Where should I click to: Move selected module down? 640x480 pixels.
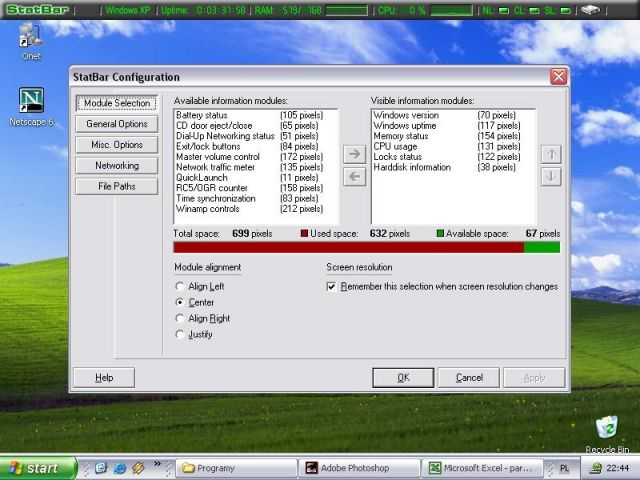click(x=551, y=177)
